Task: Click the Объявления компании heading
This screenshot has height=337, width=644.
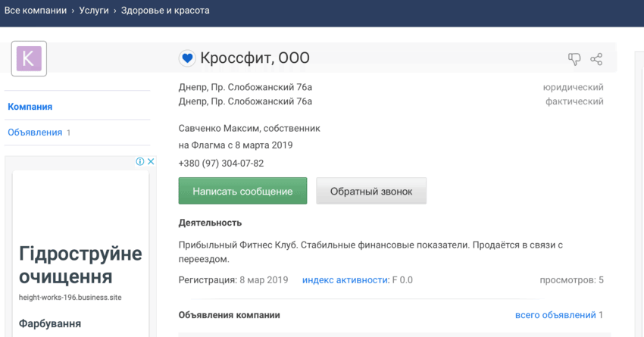Action: pos(229,315)
